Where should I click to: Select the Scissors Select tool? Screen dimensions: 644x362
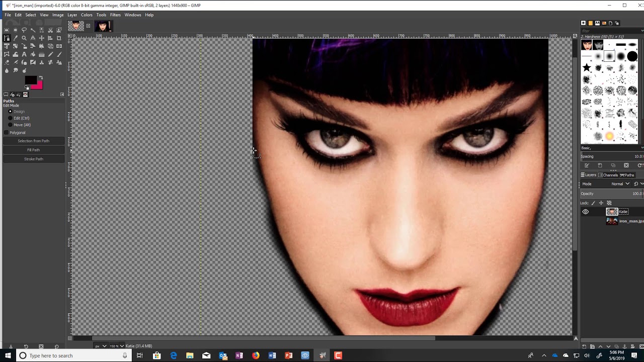click(50, 30)
